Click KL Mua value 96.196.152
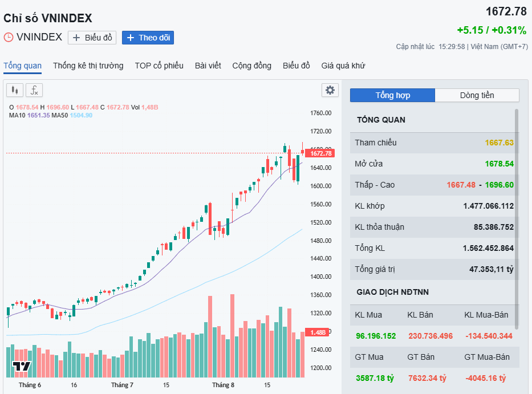532x394 pixels. click(376, 336)
